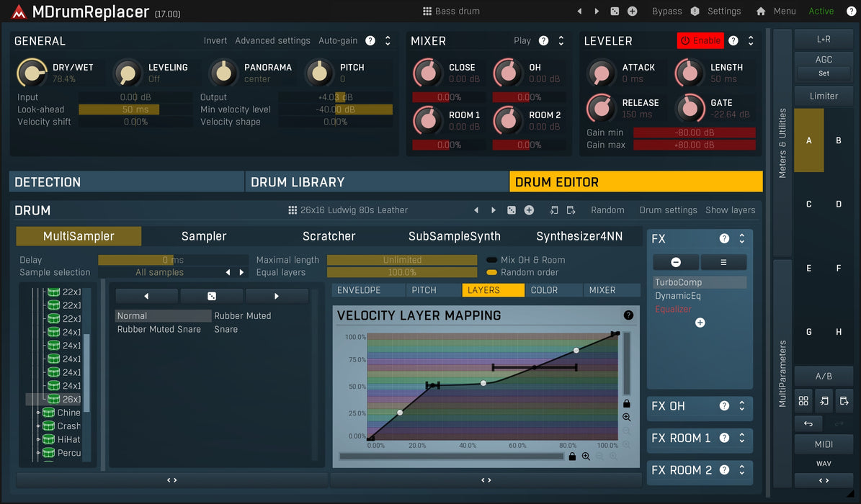
Task: Adjust the Dry/Wet knob
Action: pos(30,72)
